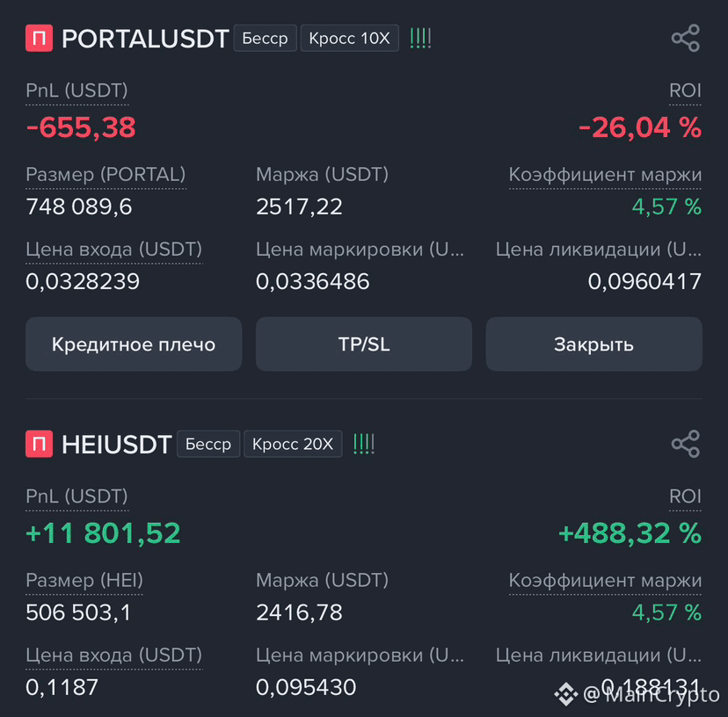Share the HEIUSDT position

tap(685, 444)
